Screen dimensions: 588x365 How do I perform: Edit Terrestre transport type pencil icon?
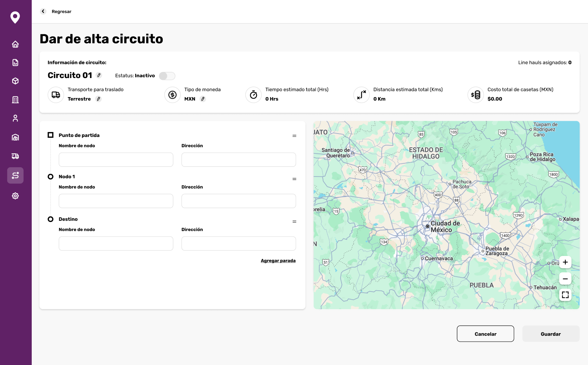[x=98, y=99]
